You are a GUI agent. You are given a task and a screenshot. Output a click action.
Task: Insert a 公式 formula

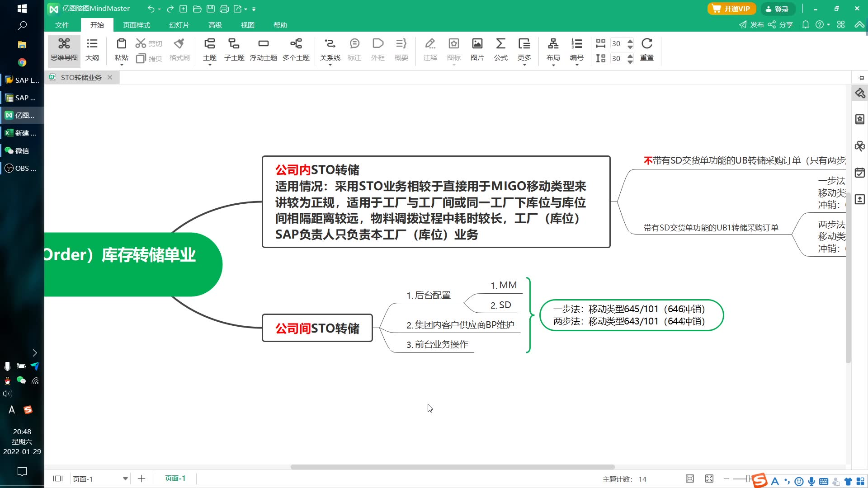point(501,50)
